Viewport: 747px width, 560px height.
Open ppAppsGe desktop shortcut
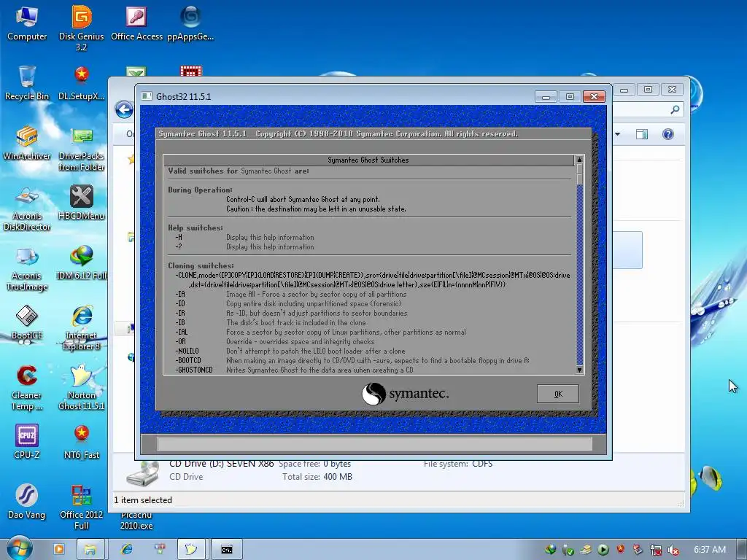(190, 23)
